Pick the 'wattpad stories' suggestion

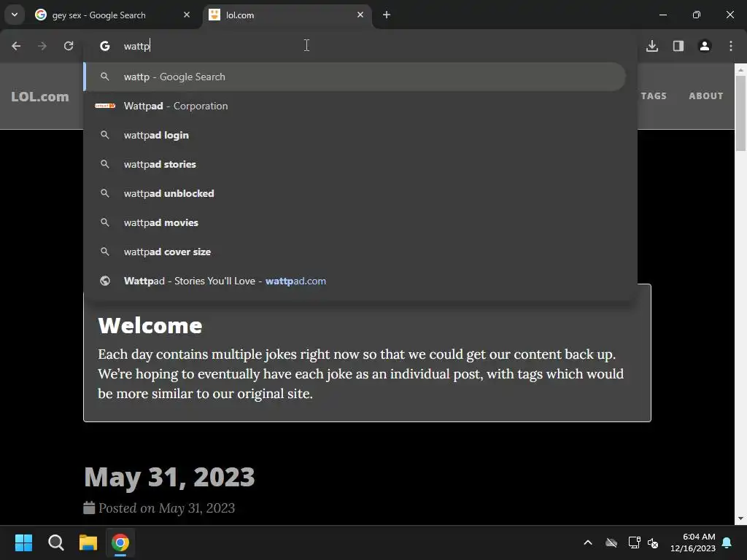click(x=355, y=164)
